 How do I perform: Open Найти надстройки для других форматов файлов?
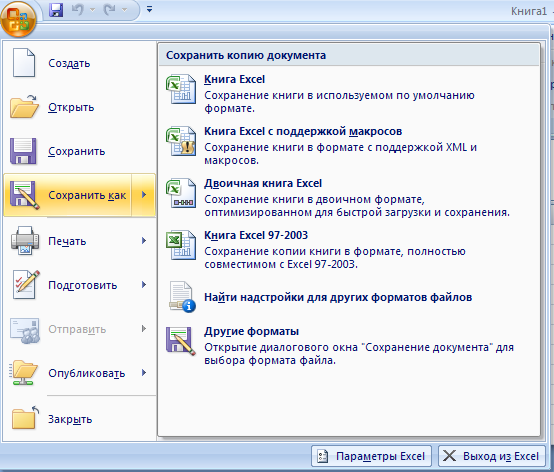click(x=349, y=297)
